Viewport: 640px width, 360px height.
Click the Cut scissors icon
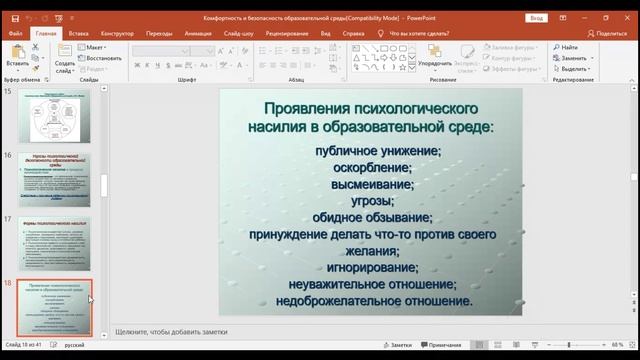[x=36, y=47]
